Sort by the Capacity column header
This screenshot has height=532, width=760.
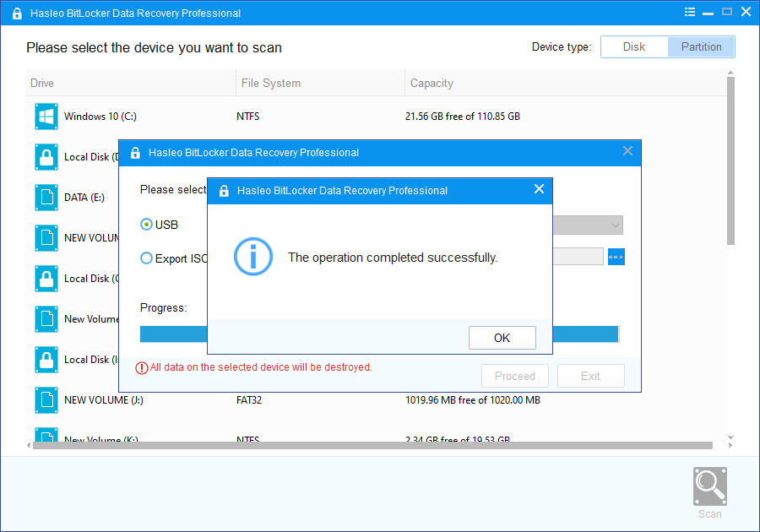tap(565, 83)
